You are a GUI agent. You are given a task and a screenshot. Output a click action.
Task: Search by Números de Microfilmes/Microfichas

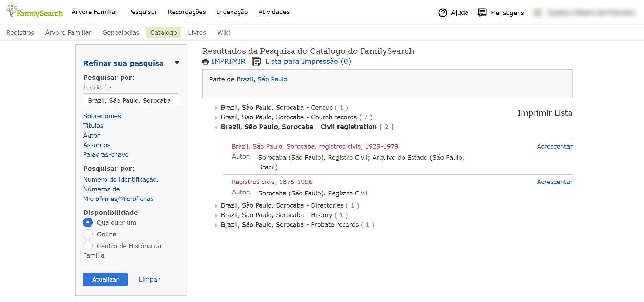point(118,194)
